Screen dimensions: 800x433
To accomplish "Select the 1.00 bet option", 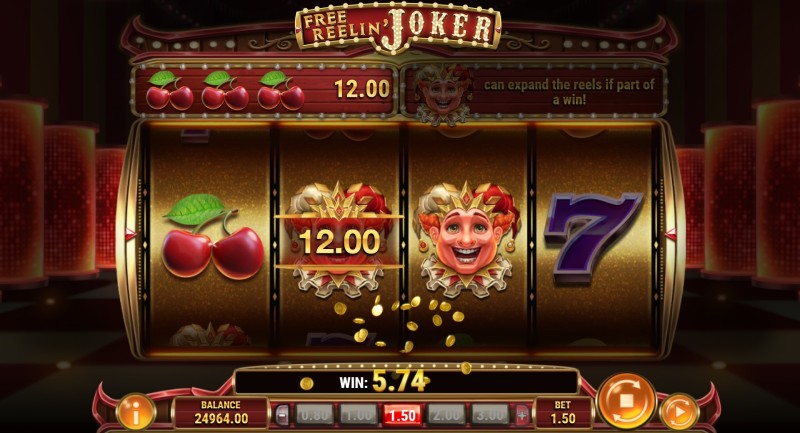I will [x=359, y=415].
